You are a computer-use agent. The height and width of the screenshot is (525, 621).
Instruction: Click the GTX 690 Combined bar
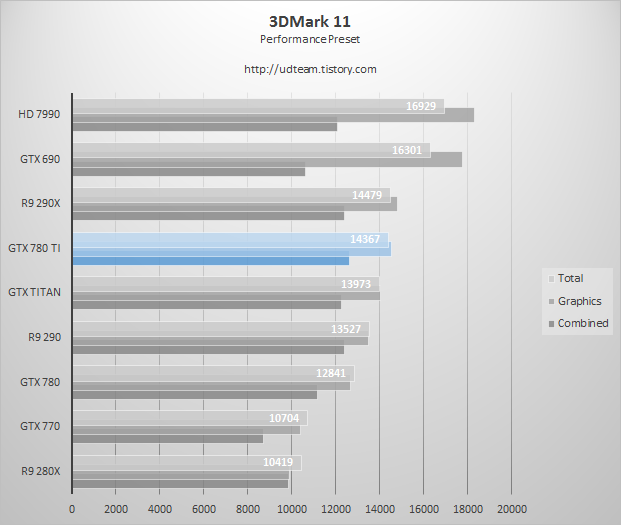click(189, 172)
